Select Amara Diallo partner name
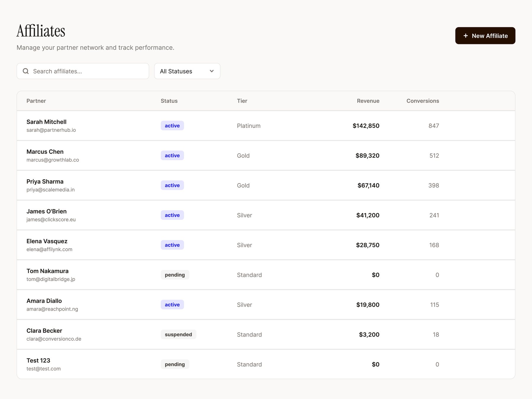This screenshot has height=399, width=532. tap(44, 301)
